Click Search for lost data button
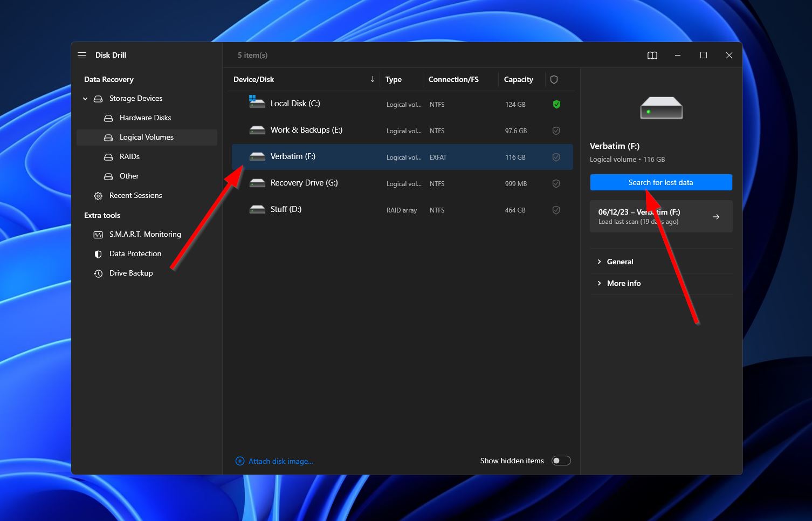The width and height of the screenshot is (812, 521). point(661,182)
